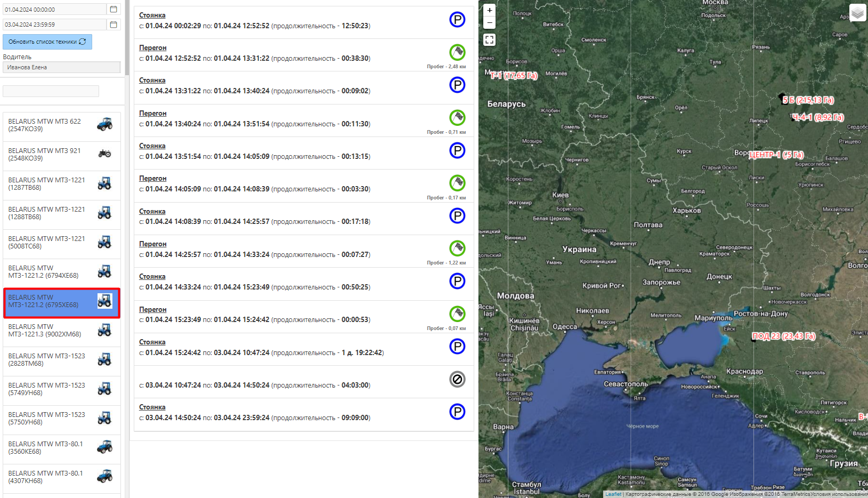Image resolution: width=868 pixels, height=498 pixels.
Task: Open the Перегон link starting 13:40:24
Action: [x=153, y=114]
